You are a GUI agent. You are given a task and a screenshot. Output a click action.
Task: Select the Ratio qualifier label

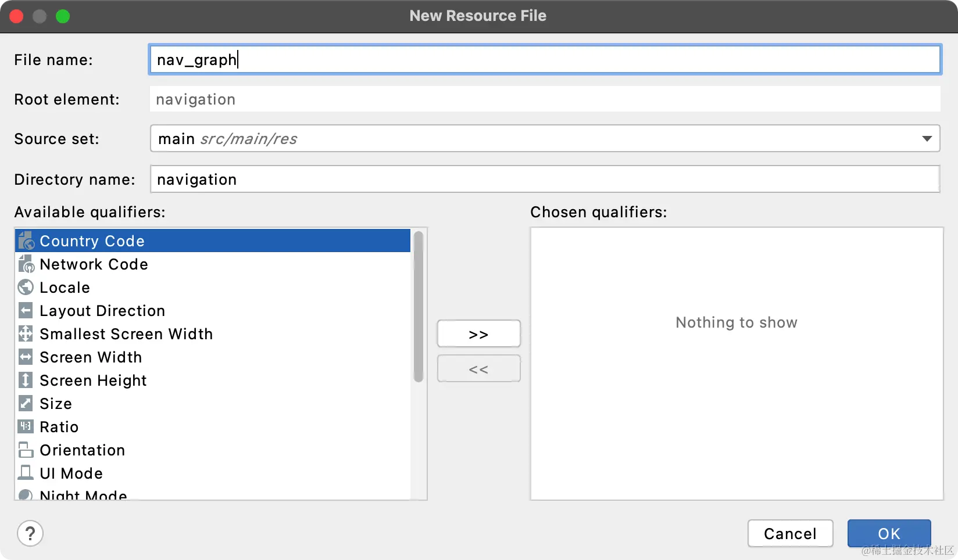[x=59, y=427]
